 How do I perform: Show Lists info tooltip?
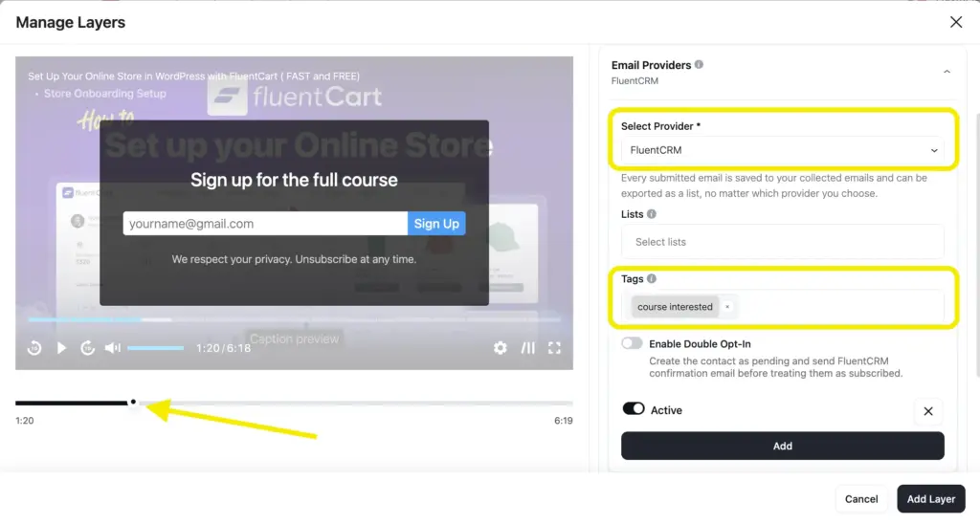651,213
